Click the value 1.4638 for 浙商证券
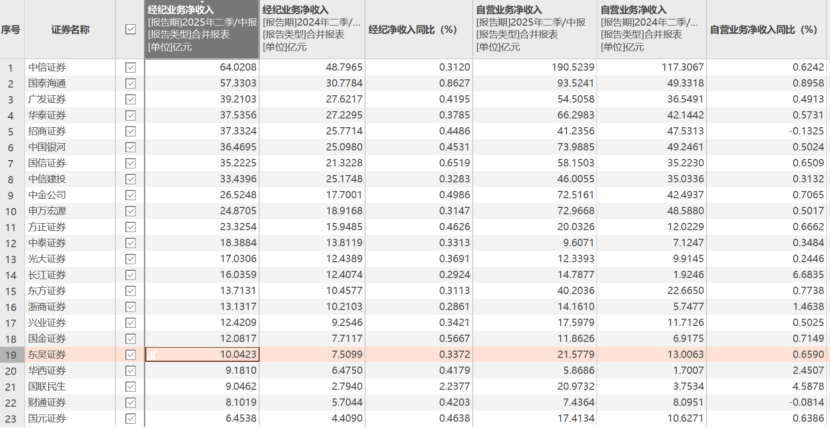830x428 pixels. click(x=808, y=307)
